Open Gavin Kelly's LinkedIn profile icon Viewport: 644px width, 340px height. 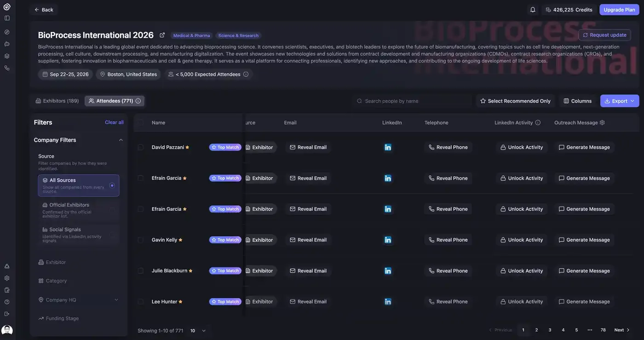click(388, 240)
